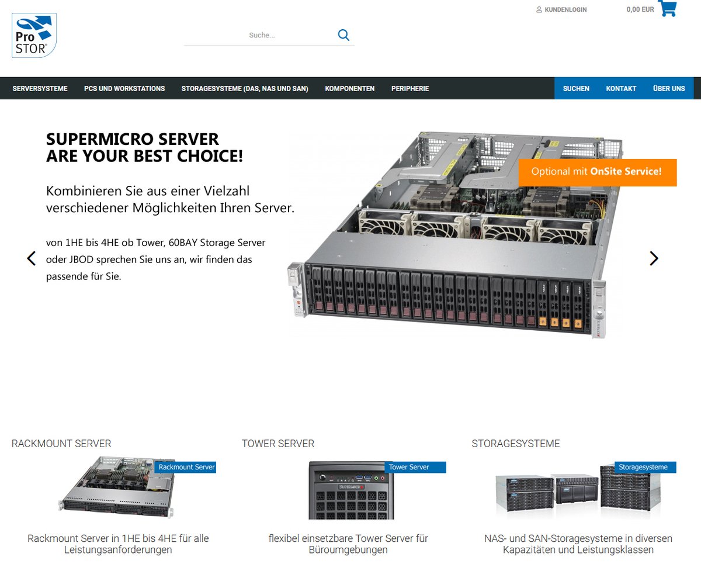The width and height of the screenshot is (701, 588).
Task: Visit the ÜBER UNS page
Action: click(669, 88)
